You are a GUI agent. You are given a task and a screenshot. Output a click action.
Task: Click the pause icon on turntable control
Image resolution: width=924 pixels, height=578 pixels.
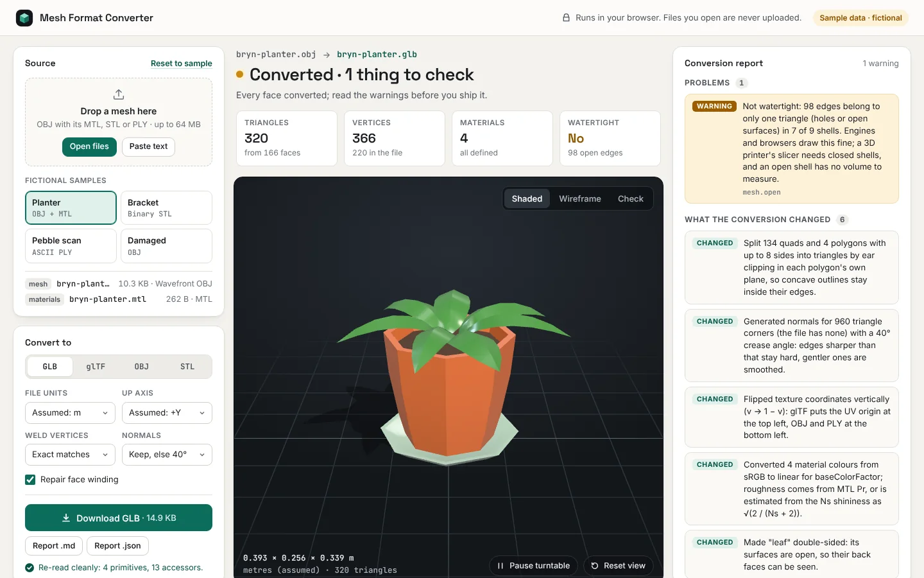[x=501, y=566]
